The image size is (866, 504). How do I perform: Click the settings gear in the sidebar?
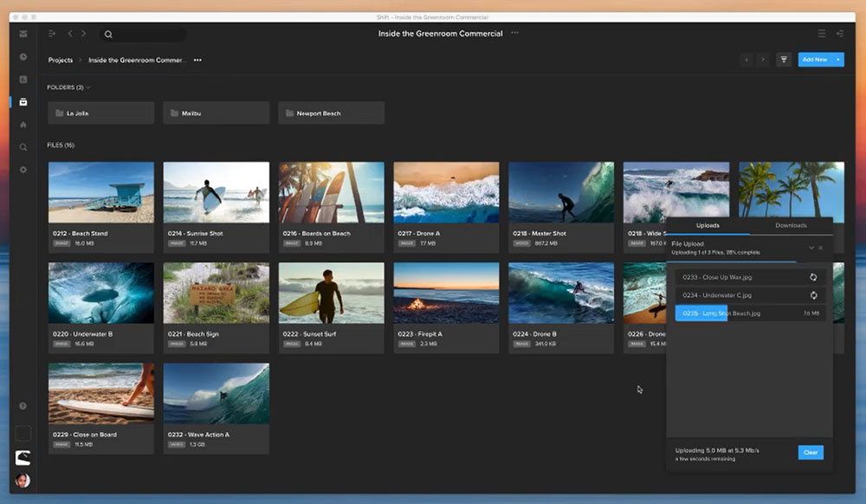(x=23, y=170)
